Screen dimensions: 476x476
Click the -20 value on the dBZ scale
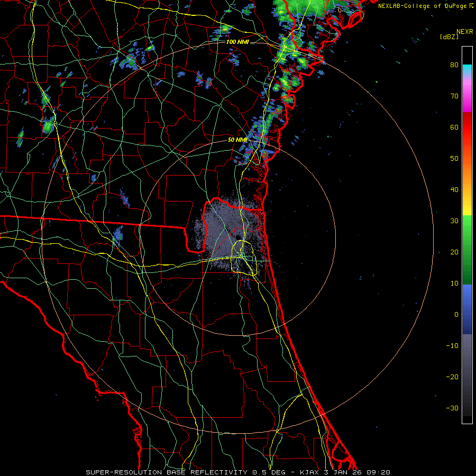click(452, 377)
